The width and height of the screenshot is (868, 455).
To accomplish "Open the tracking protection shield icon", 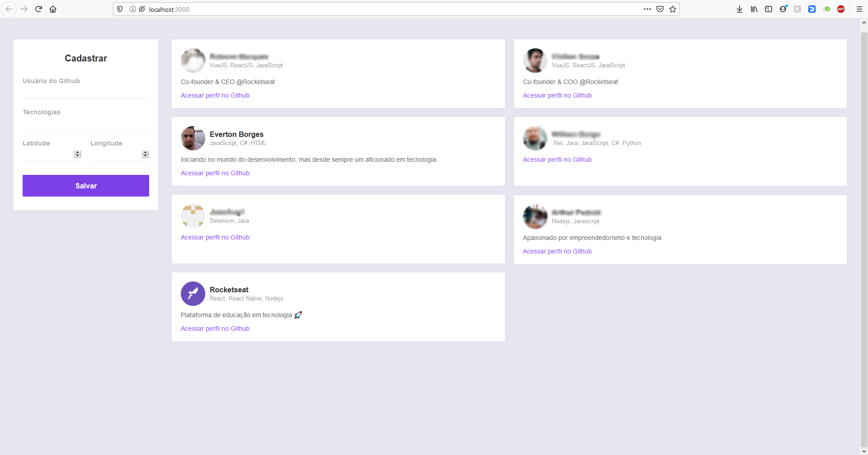I will tap(120, 9).
